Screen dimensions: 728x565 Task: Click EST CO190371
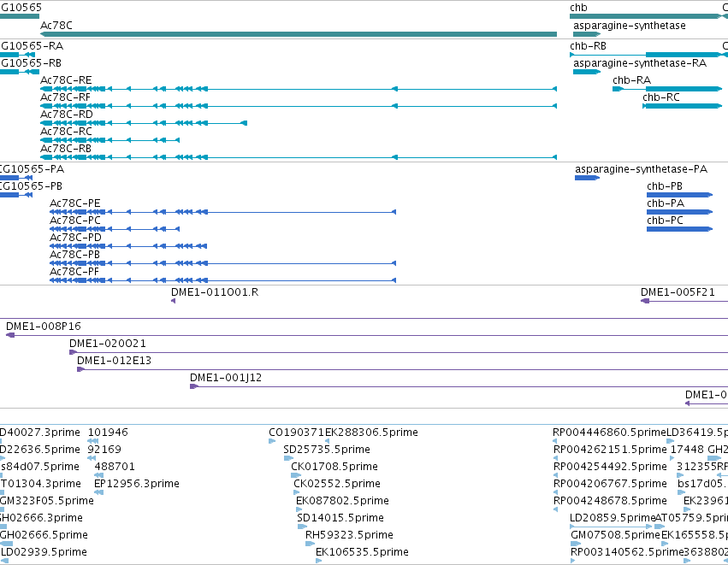[272, 441]
